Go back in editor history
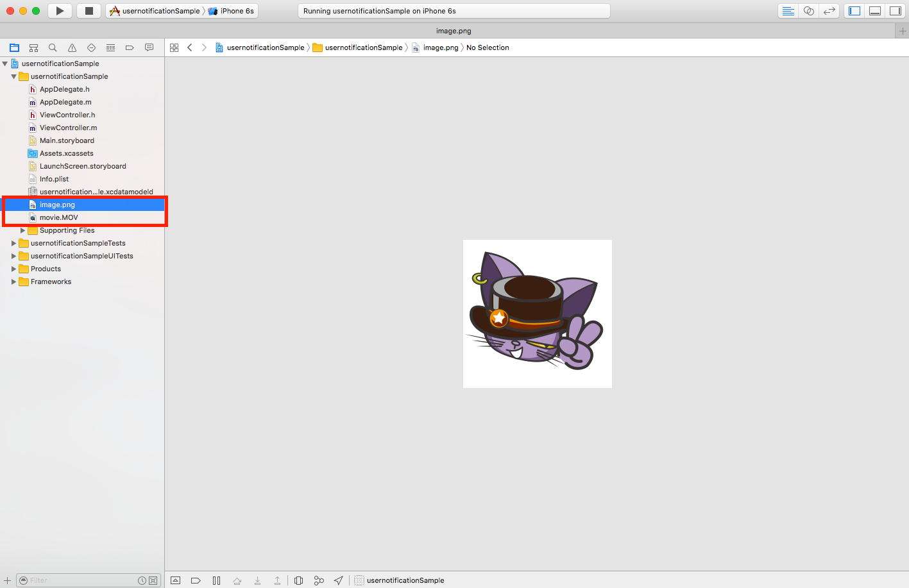909x588 pixels. click(x=190, y=47)
